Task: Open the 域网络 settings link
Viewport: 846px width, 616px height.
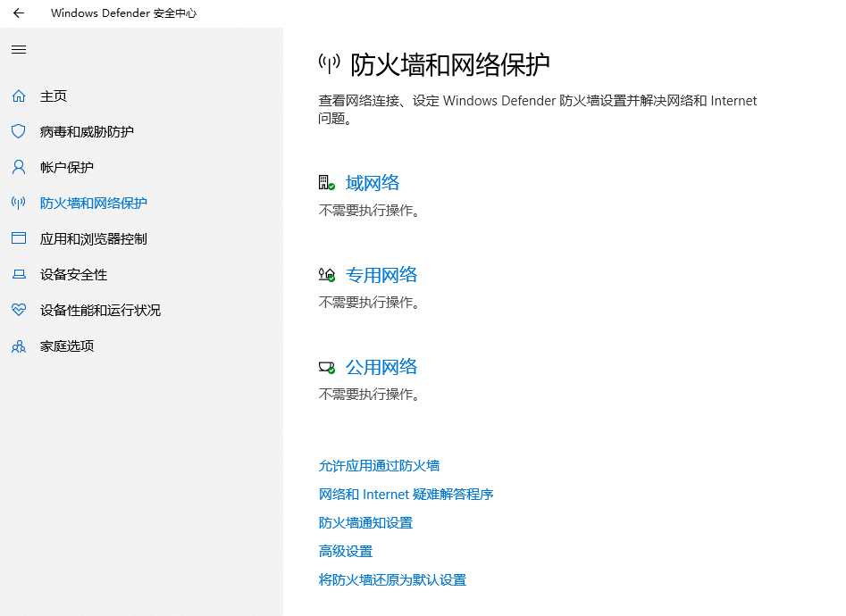Action: click(x=373, y=183)
